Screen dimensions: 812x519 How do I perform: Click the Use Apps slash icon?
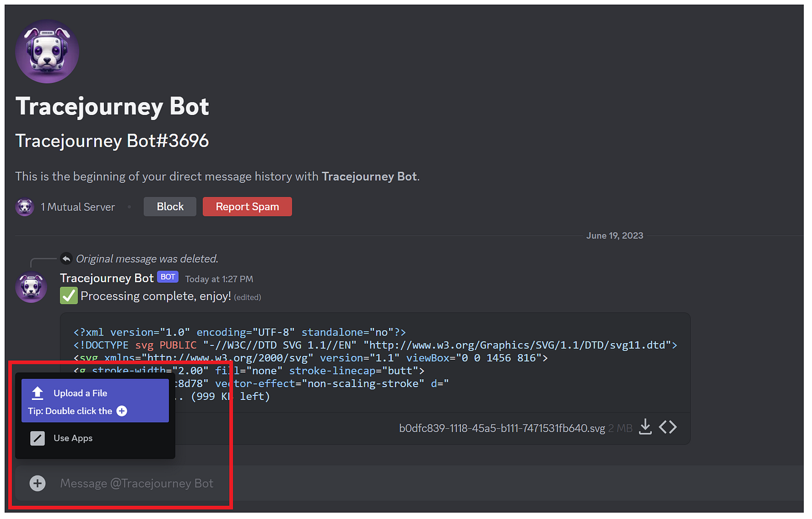[37, 438]
